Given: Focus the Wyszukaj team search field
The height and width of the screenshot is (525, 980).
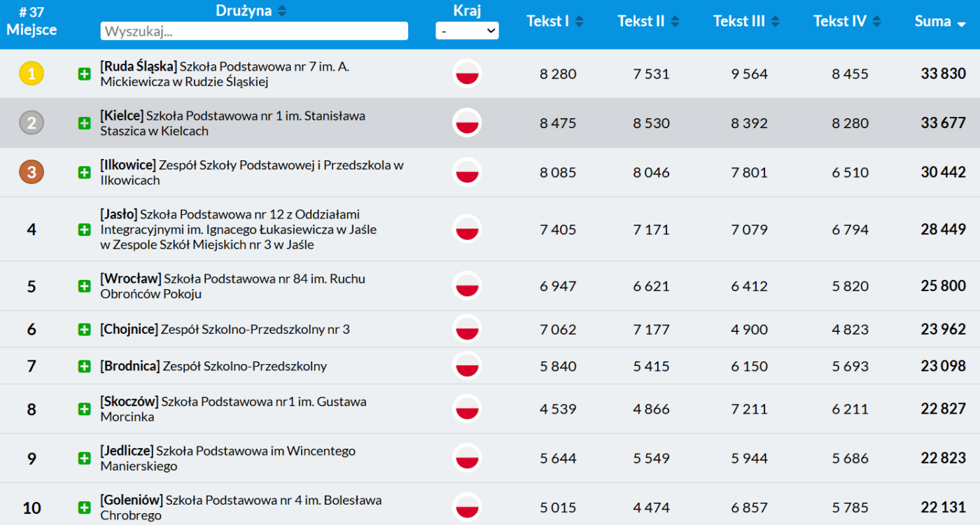Looking at the screenshot, I should point(254,31).
